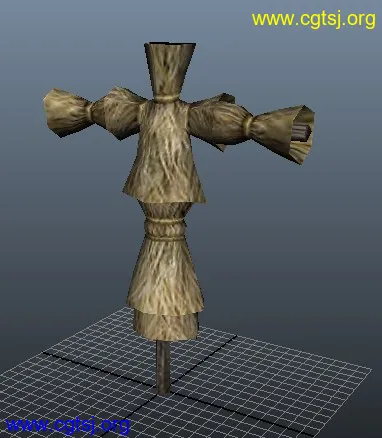Select the left arm's inner shoulder bundle
Screen dimensions: 382x438
(117, 113)
